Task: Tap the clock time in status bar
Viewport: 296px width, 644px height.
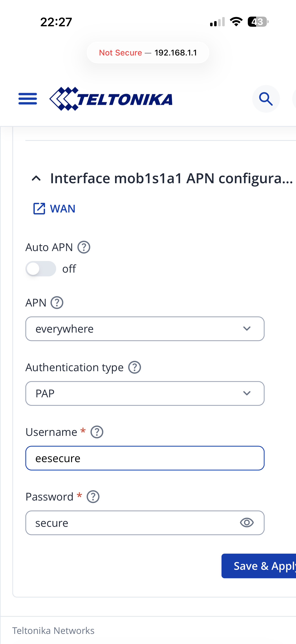Action: point(56,22)
